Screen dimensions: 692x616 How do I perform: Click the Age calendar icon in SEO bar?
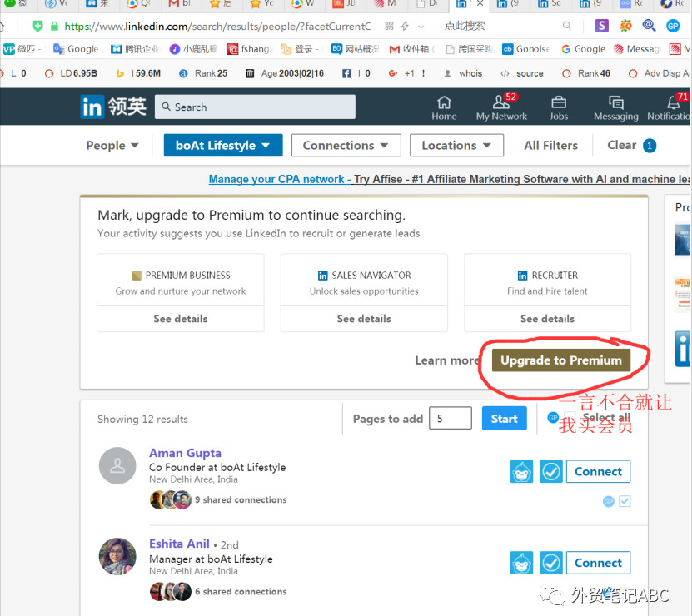point(250,73)
